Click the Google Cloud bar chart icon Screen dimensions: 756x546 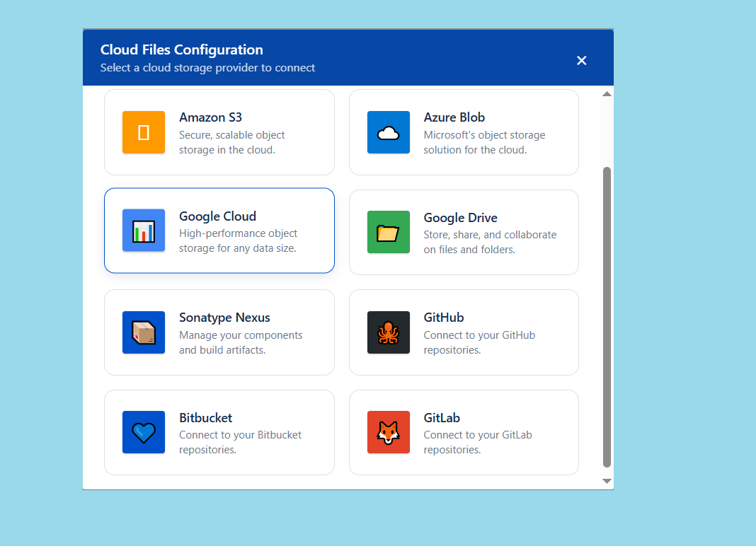click(144, 231)
